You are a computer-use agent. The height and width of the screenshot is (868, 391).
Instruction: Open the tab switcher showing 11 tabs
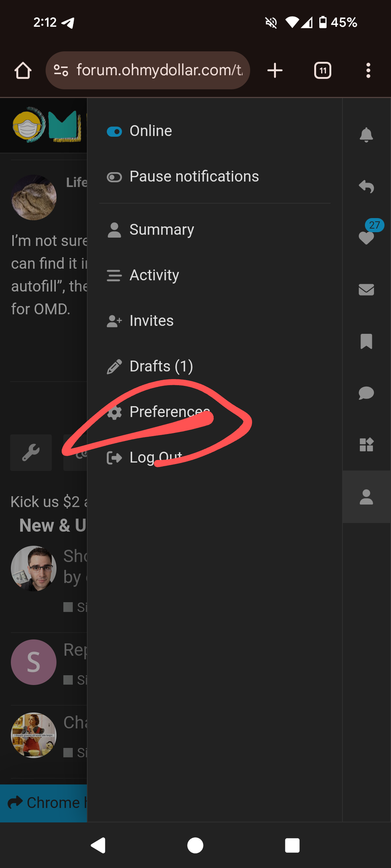pyautogui.click(x=323, y=70)
